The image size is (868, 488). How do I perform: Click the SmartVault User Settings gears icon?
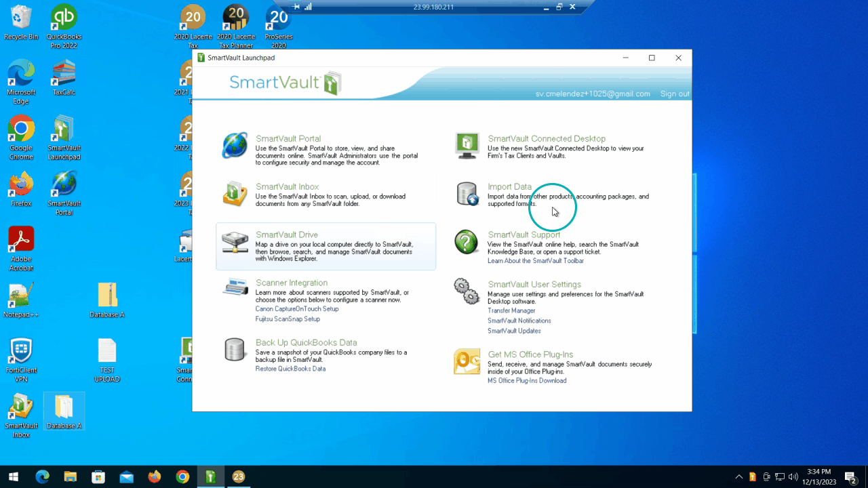467,291
